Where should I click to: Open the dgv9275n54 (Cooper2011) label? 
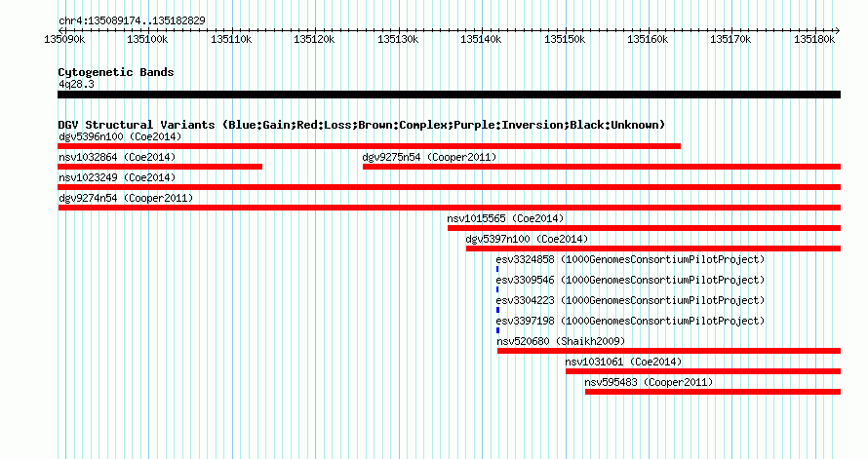point(429,157)
